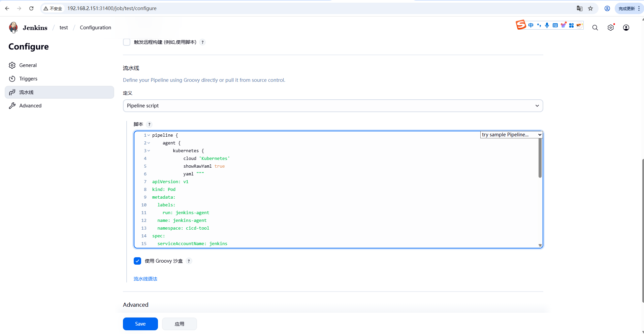Open the 流水线语法 link
The width and height of the screenshot is (644, 334).
pyautogui.click(x=146, y=279)
